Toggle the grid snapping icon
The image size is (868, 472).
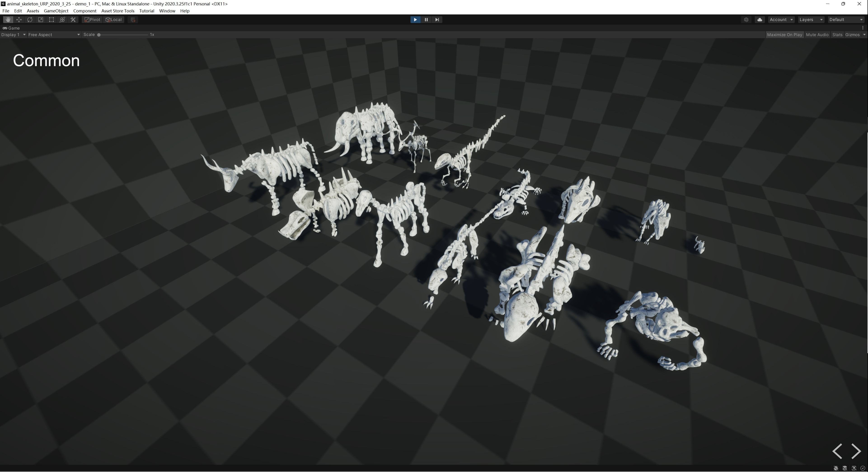pos(133,20)
